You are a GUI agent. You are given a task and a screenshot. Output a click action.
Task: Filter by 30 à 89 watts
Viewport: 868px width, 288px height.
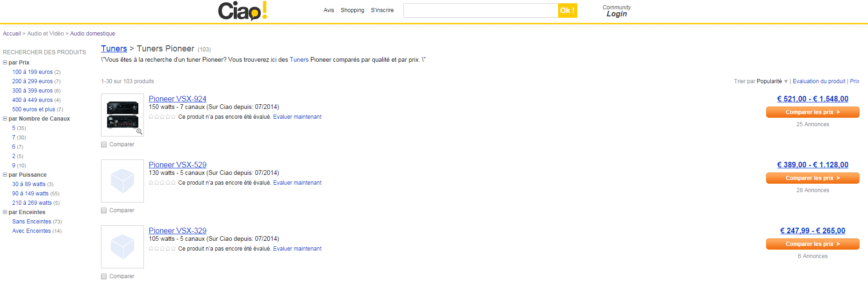(x=29, y=184)
